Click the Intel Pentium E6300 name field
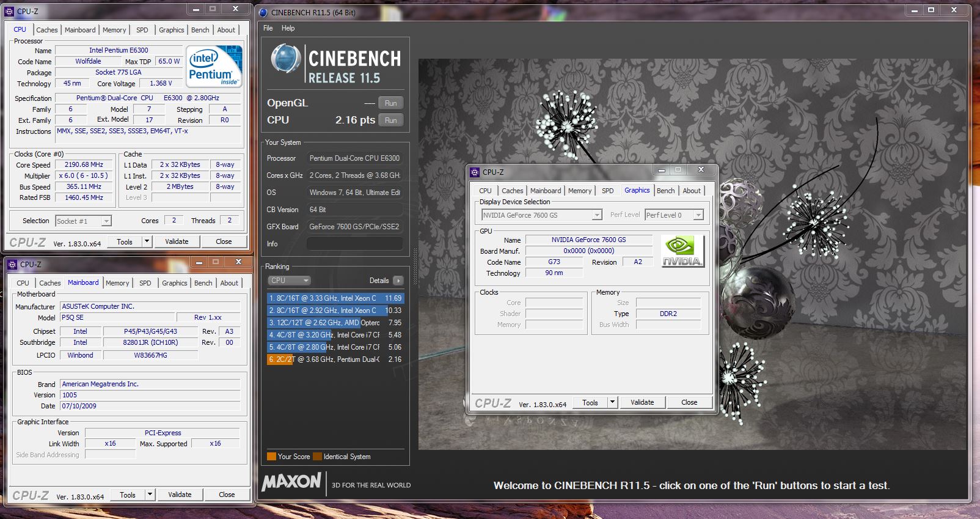The image size is (980, 519). (x=119, y=50)
